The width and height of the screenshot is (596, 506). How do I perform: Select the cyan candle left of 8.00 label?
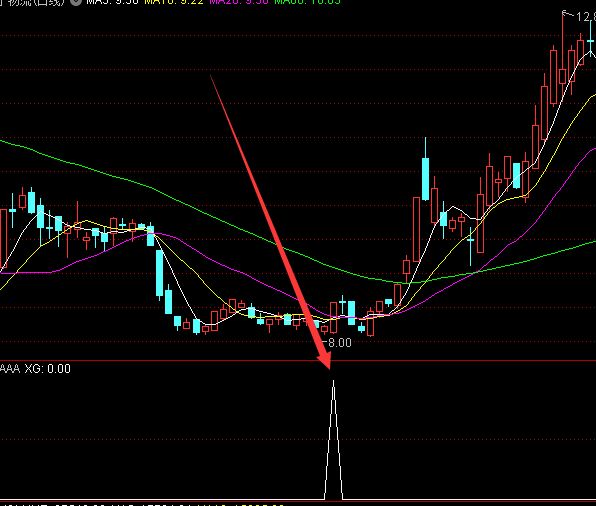pos(316,324)
